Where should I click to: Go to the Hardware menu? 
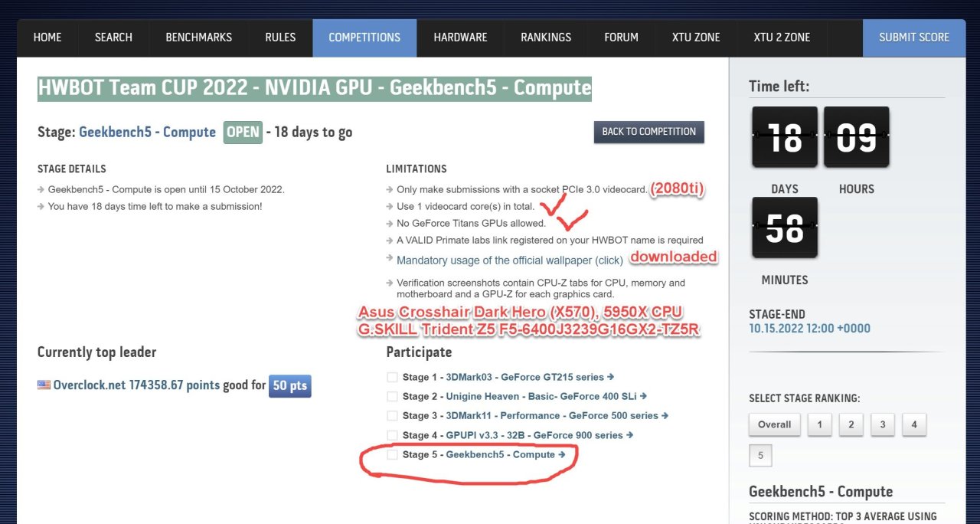click(x=460, y=38)
